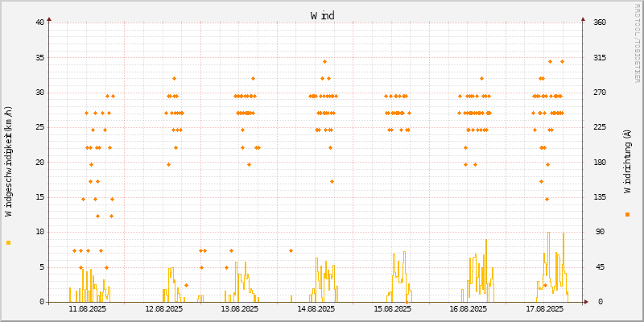The image size is (644, 322).
Task: Click the "Wind" chart title
Action: tap(322, 15)
